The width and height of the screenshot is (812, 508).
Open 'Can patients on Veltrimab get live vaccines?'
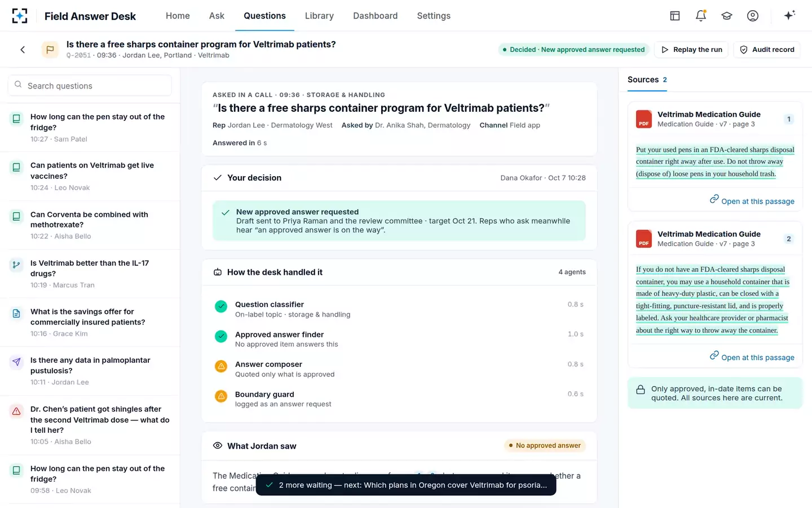(x=90, y=176)
